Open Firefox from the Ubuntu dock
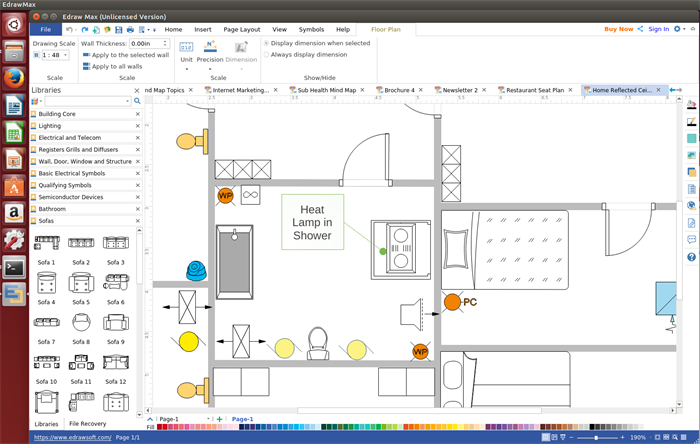Screen dimensions: 700x444 tap(14, 78)
